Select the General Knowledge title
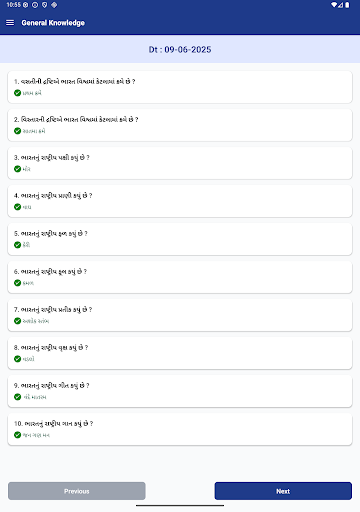This screenshot has height=512, width=360. pyautogui.click(x=53, y=23)
